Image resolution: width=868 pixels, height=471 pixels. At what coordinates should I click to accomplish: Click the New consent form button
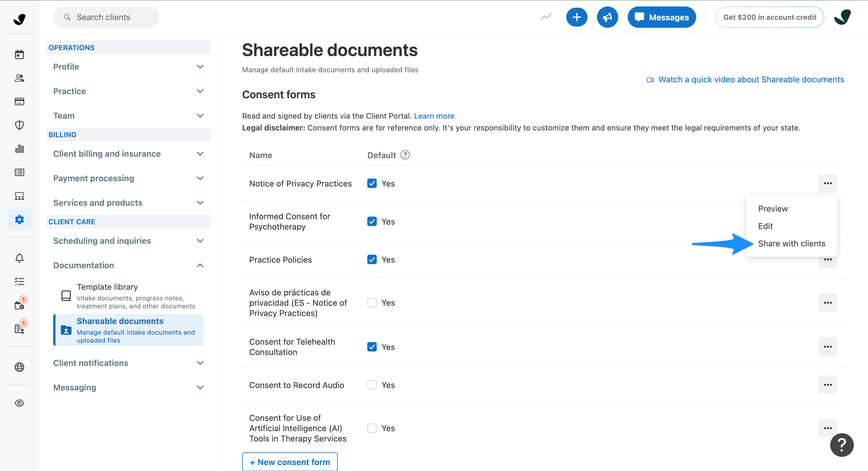(289, 462)
